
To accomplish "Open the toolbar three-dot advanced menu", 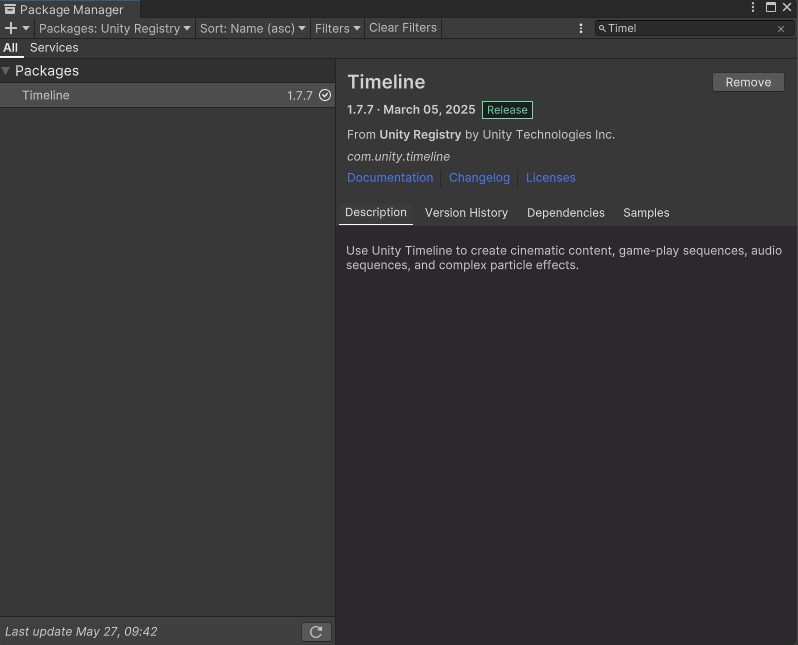I will [581, 29].
